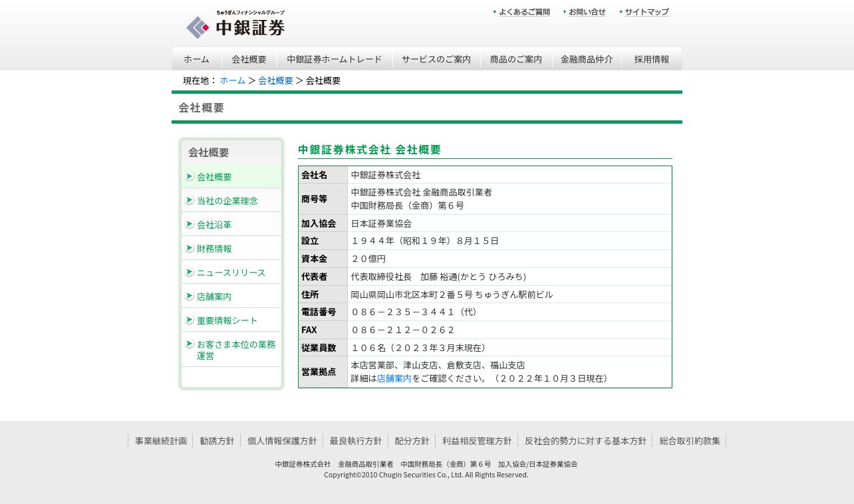This screenshot has width=854, height=504.
Task: Open 会社概要 in the top navigation bar
Action: [x=249, y=59]
